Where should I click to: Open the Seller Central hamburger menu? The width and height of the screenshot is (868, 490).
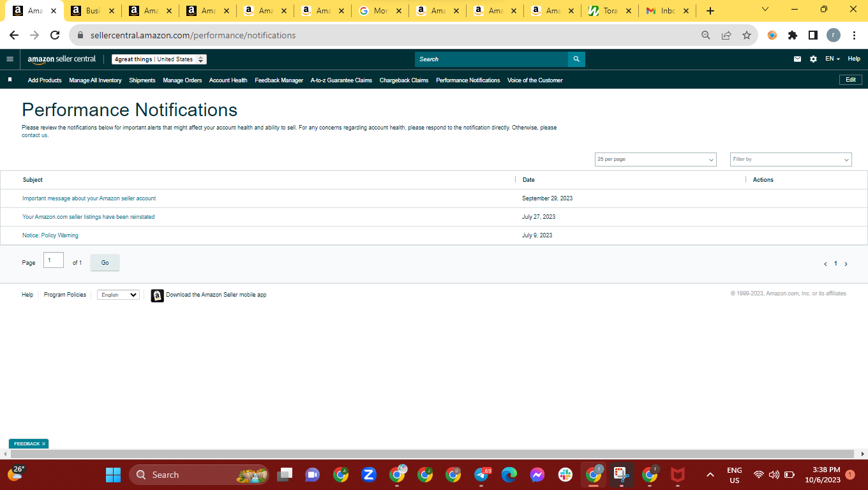pos(10,59)
